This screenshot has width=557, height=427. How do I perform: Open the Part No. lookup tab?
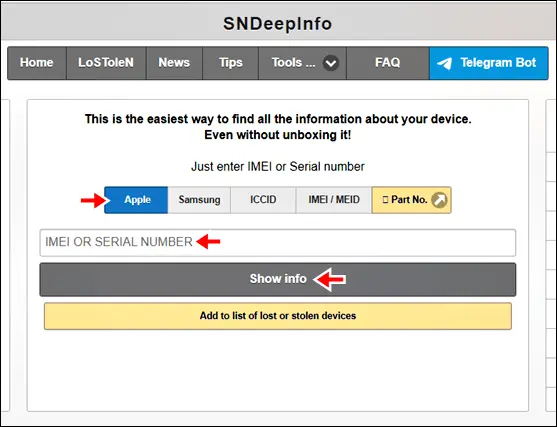412,200
